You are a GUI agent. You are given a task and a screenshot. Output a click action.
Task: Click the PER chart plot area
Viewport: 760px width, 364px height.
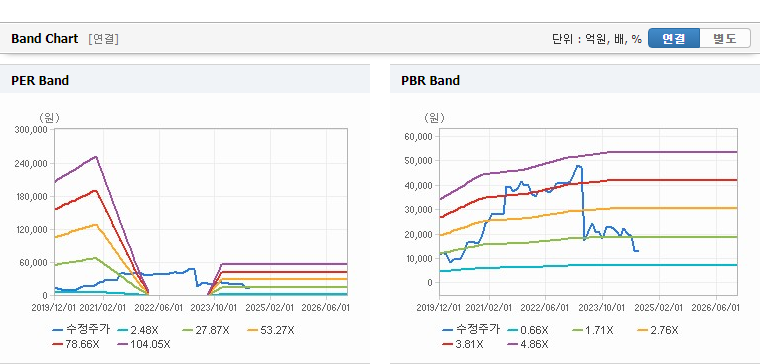click(x=201, y=212)
